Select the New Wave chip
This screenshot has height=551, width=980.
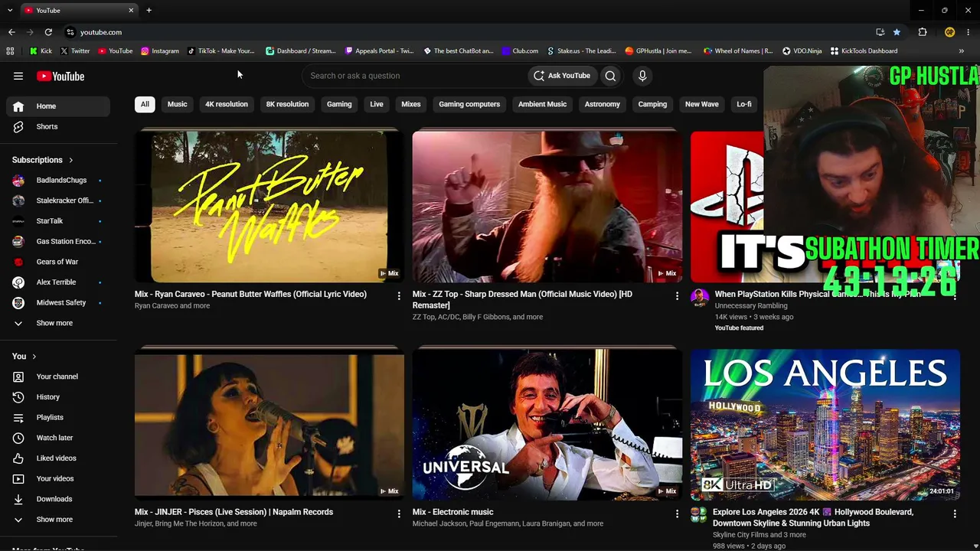(x=702, y=104)
